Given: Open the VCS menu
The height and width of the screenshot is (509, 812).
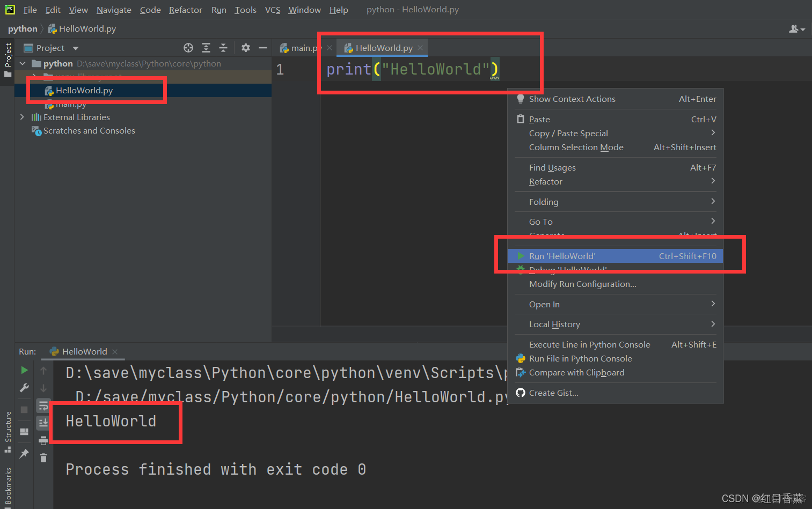Looking at the screenshot, I should click(273, 10).
